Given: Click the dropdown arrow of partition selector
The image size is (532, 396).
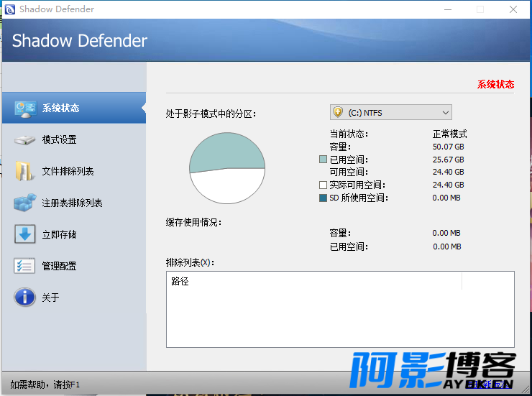Looking at the screenshot, I should coord(446,113).
